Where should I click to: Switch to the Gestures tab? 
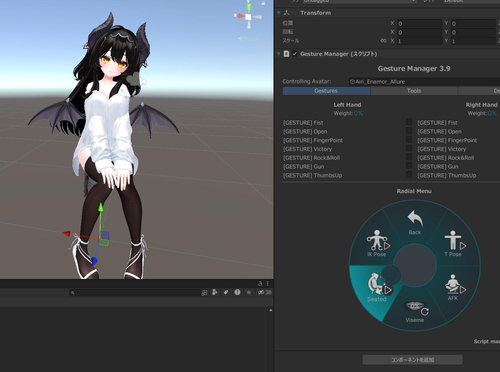326,91
